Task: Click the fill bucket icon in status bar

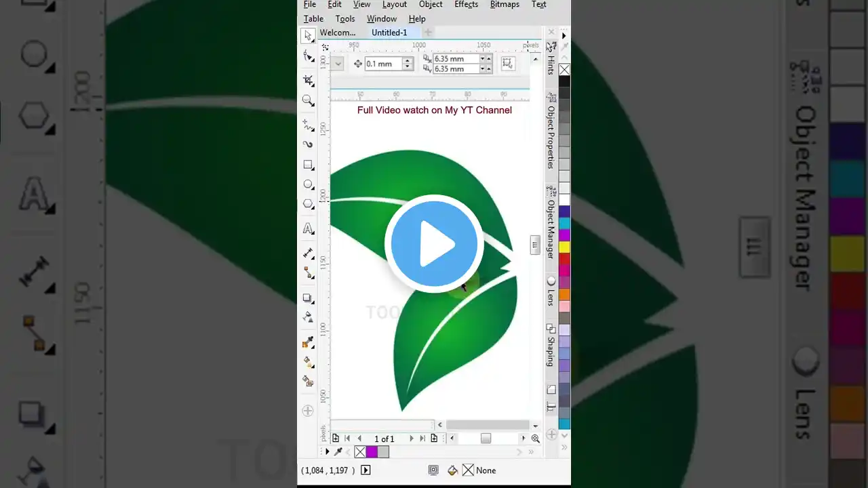Action: click(x=453, y=470)
